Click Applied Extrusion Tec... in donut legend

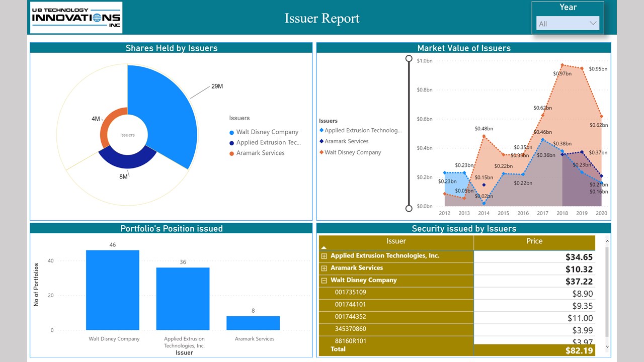click(269, 143)
